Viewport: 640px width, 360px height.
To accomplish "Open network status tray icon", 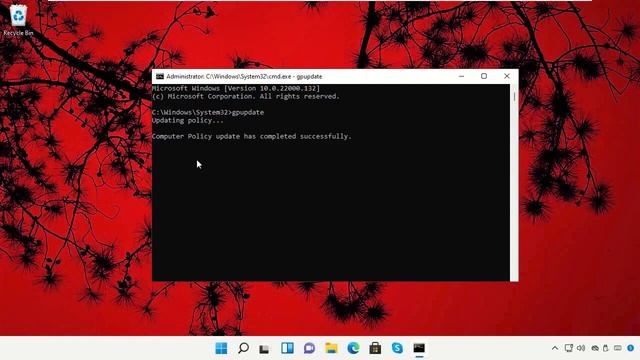I will click(569, 348).
